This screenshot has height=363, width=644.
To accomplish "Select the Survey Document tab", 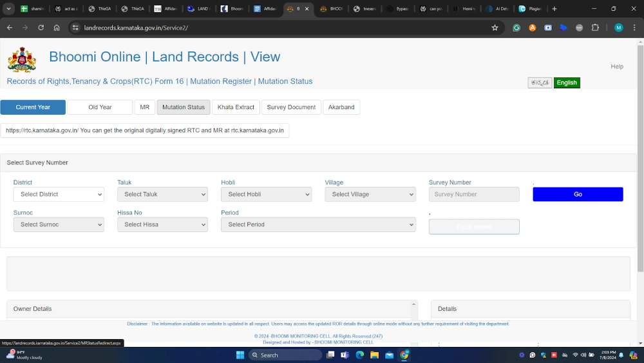I will click(291, 107).
